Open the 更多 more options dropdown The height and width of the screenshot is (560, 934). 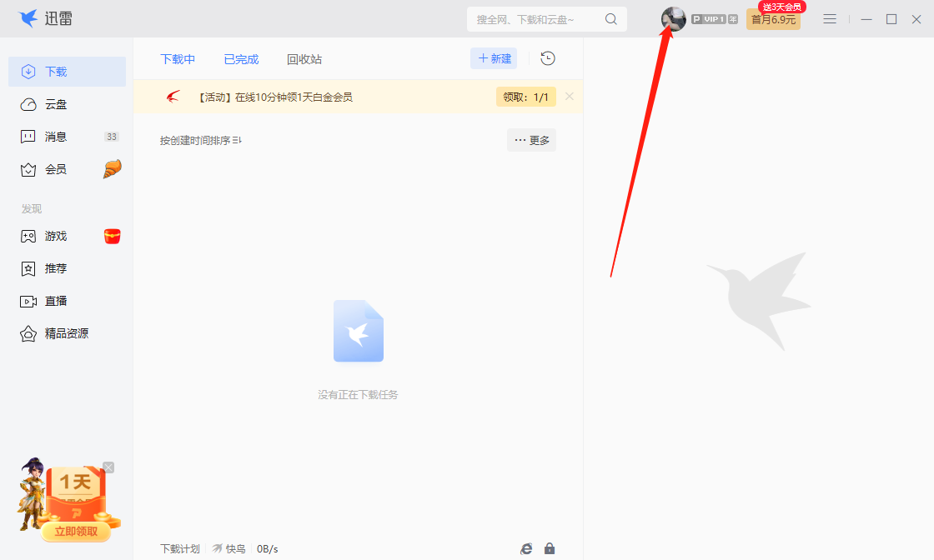pos(531,140)
